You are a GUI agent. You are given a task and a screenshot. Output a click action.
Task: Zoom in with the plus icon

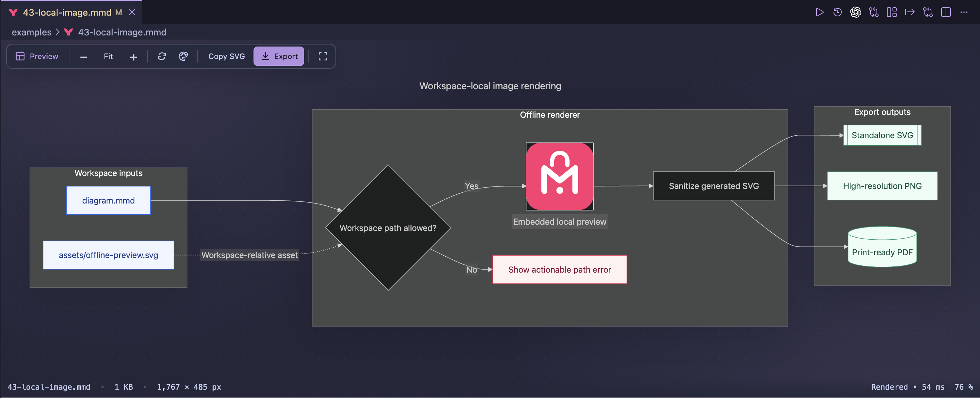(134, 57)
